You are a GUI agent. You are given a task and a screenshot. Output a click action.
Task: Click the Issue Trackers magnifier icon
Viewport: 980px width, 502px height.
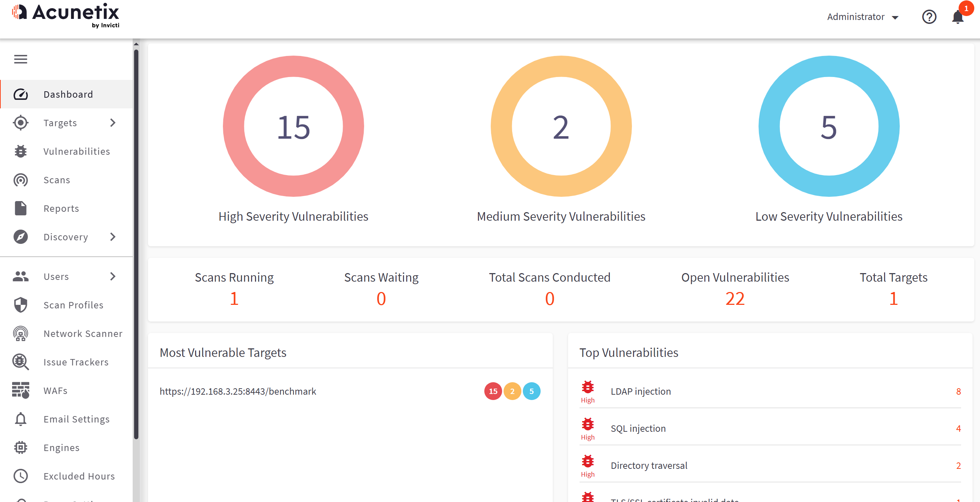[21, 362]
